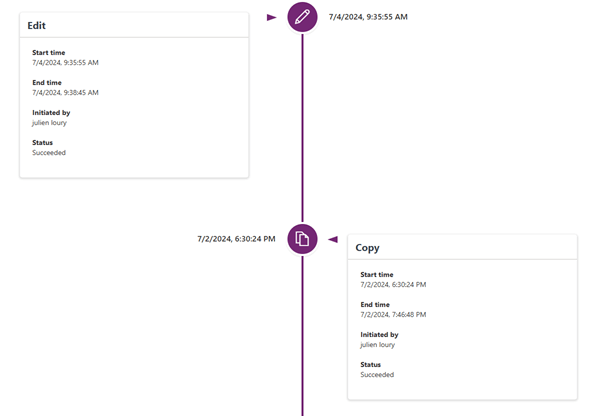605x416 pixels.
Task: Click the Copy documents icon on timeline
Action: [302, 239]
